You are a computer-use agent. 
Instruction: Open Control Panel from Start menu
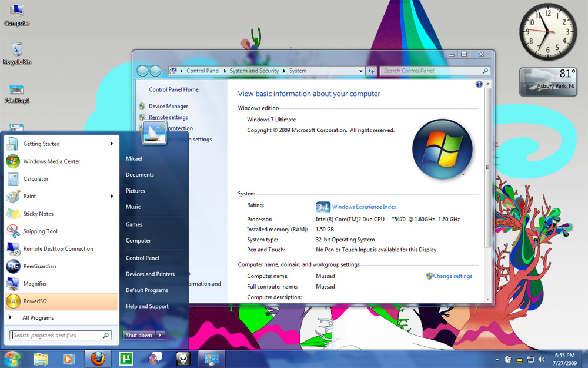(142, 258)
